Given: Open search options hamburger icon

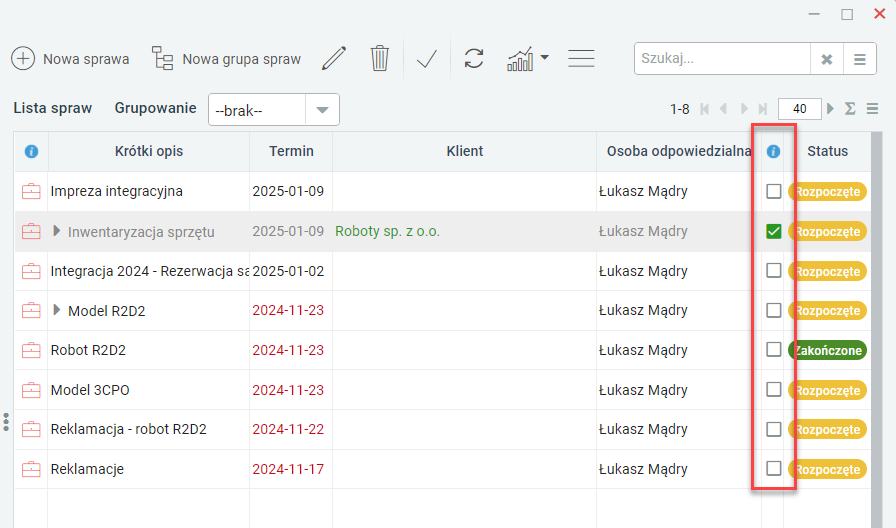Looking at the screenshot, I should tap(859, 59).
